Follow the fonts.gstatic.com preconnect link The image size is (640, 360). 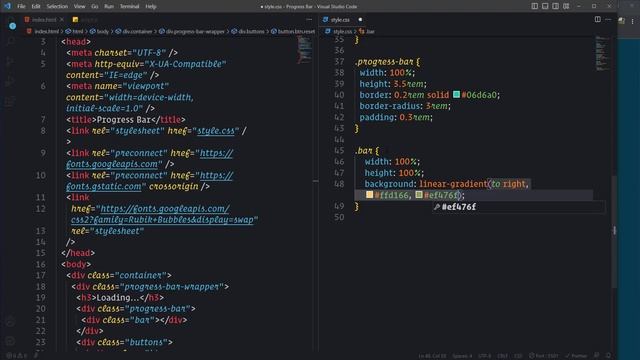click(150, 181)
